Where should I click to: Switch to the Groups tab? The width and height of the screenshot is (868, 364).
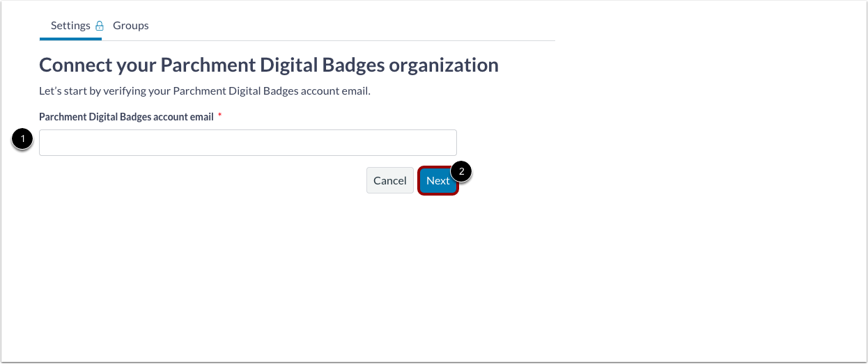[131, 26]
